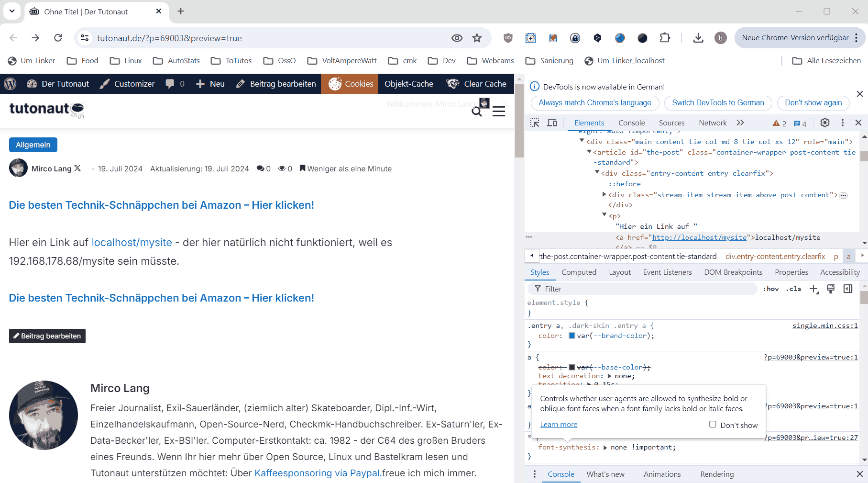Show more DevTools tabs via chevron
This screenshot has height=483, width=868.
[740, 123]
